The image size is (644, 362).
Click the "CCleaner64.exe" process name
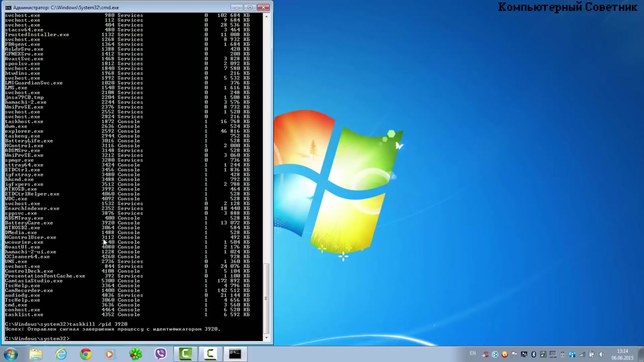27,257
